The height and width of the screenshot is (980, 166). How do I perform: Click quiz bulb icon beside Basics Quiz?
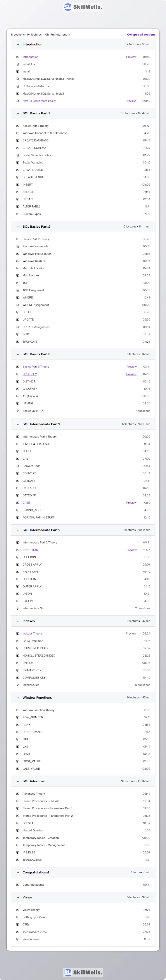18,411
